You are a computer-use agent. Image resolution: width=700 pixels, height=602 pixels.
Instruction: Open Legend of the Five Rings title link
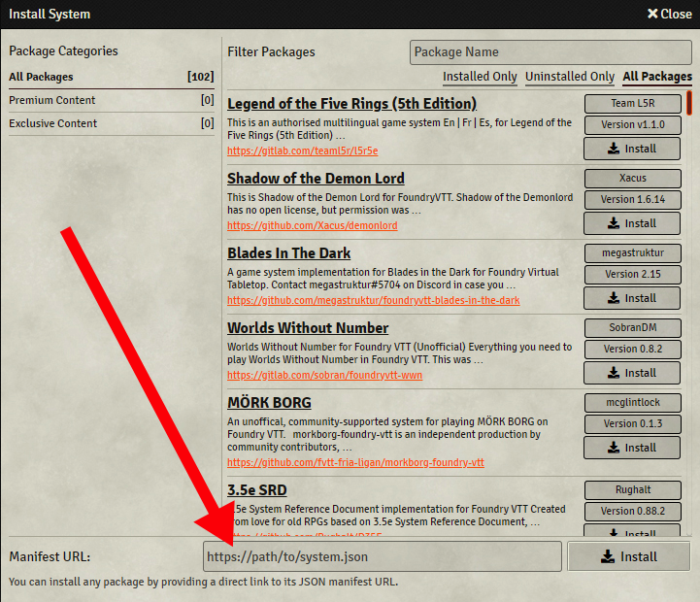click(x=351, y=104)
